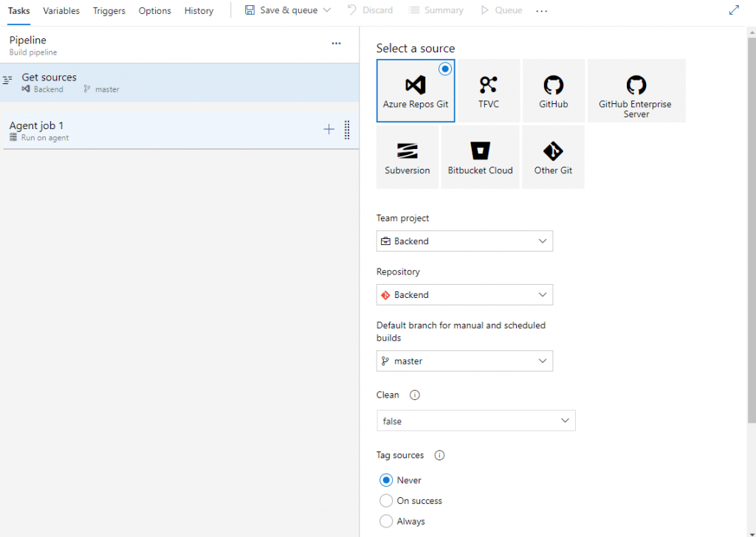756x537 pixels.
Task: Choose the TFVC source tile
Action: click(x=489, y=91)
